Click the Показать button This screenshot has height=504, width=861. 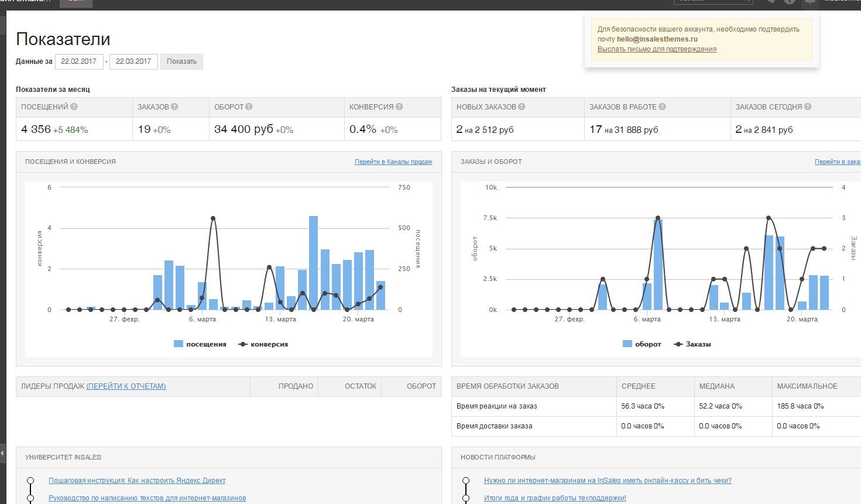point(181,61)
